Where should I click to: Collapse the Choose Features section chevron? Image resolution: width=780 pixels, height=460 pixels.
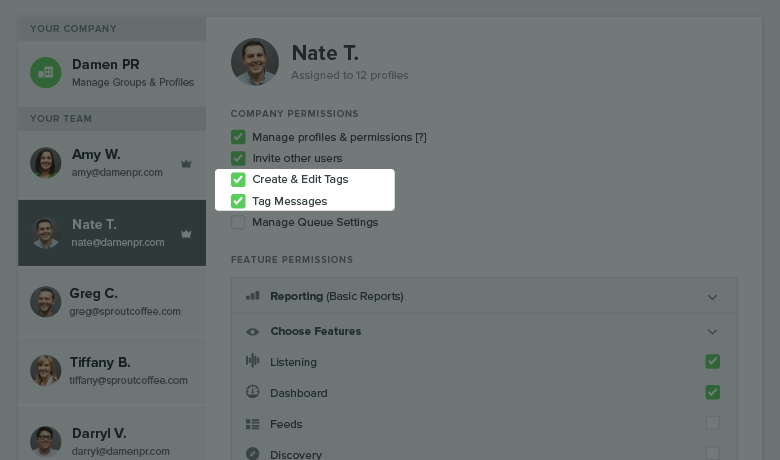(x=712, y=332)
